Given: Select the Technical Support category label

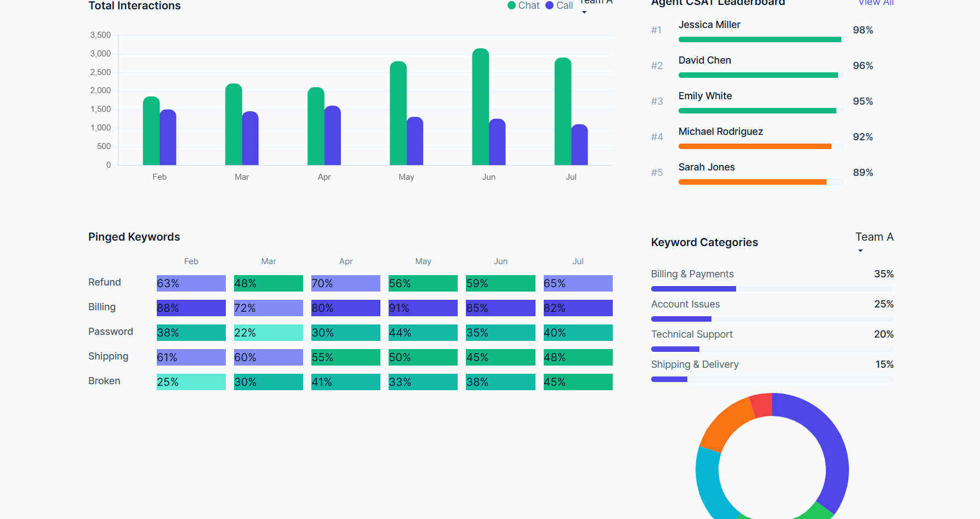Looking at the screenshot, I should tap(692, 334).
